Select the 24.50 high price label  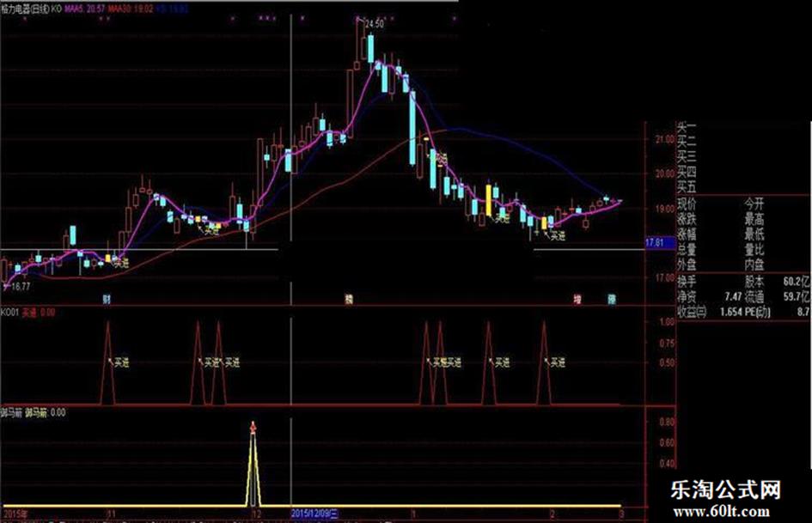(x=374, y=24)
